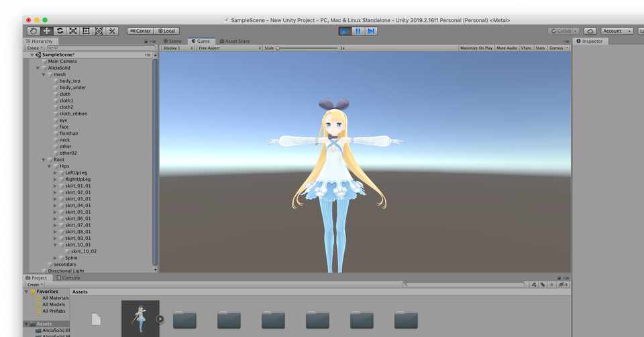
Task: Click the SampleScene options menu icon in Hierarchy
Action: tap(148, 55)
